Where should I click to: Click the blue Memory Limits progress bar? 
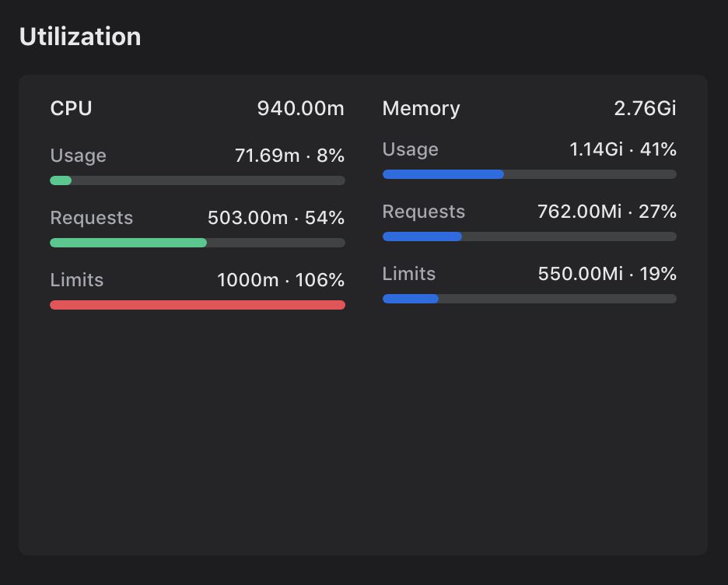point(530,299)
